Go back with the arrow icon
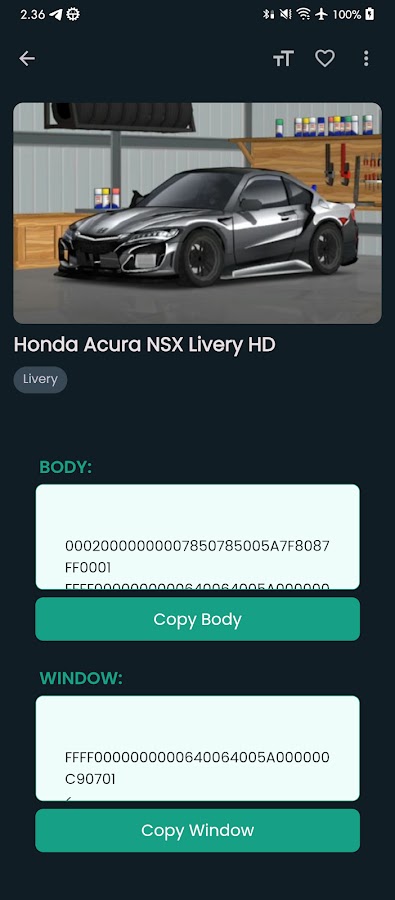 tap(27, 58)
